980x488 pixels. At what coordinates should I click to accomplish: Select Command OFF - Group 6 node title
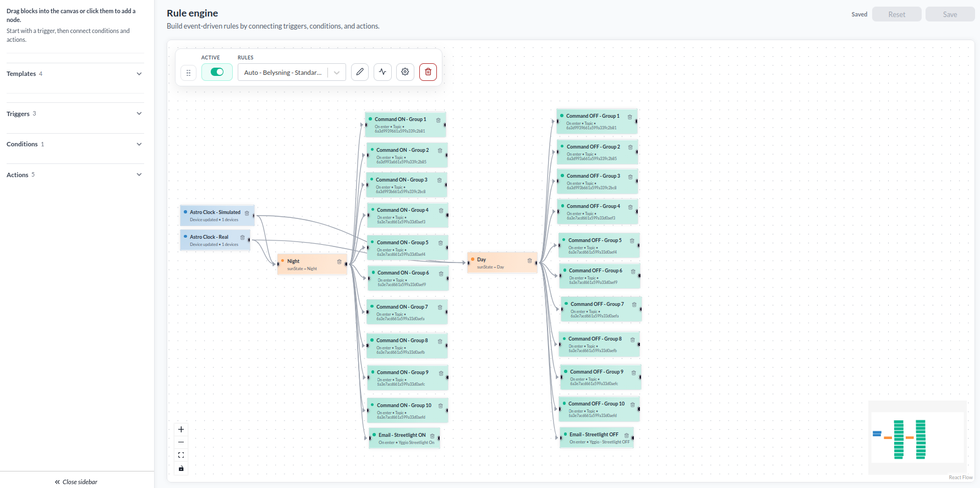[595, 271]
